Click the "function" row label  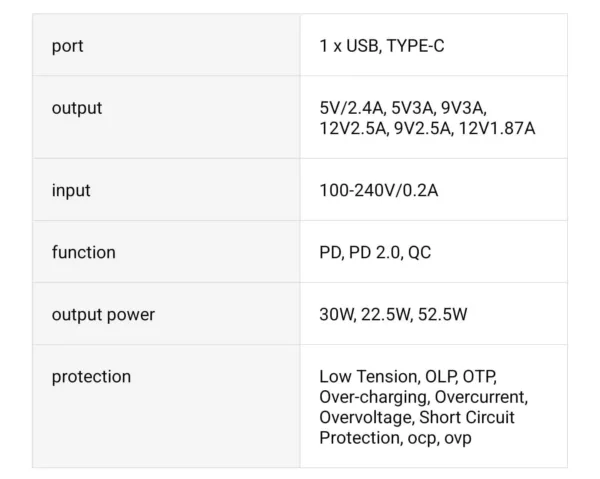click(83, 252)
